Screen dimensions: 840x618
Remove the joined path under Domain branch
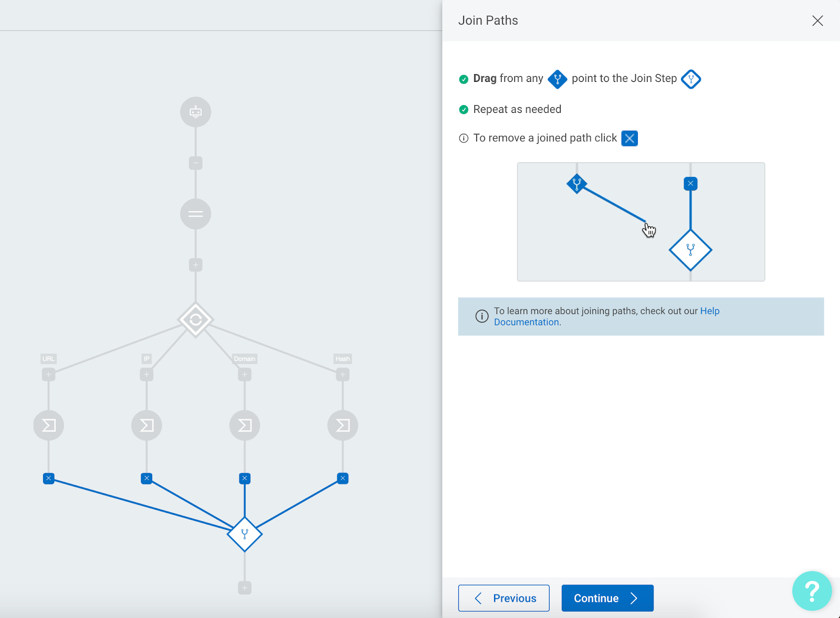point(245,478)
